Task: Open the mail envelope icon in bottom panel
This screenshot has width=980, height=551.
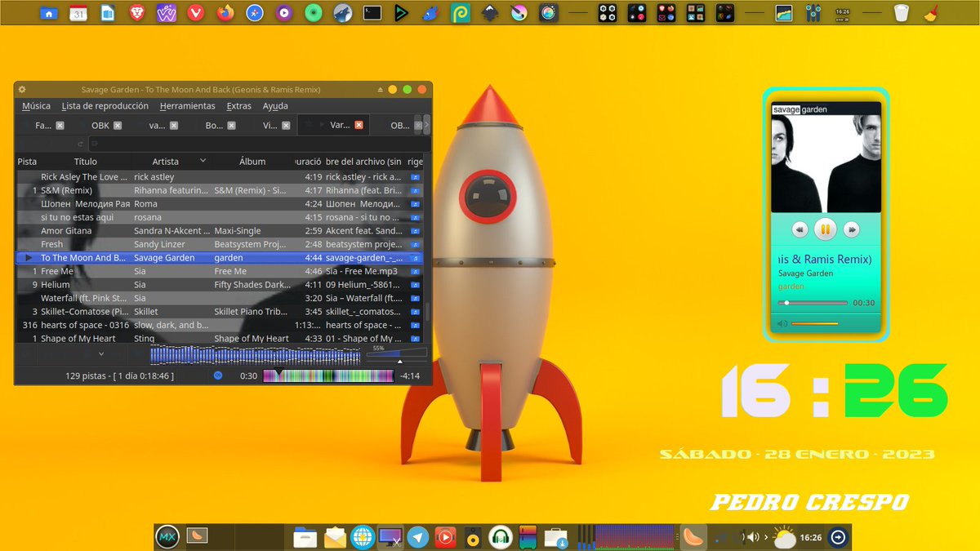Action: pos(335,537)
